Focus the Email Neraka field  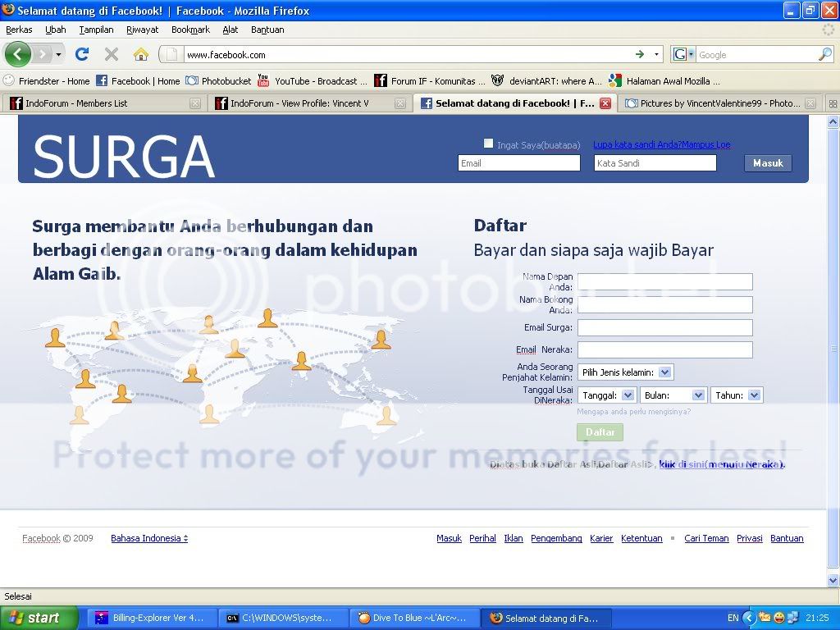point(664,349)
